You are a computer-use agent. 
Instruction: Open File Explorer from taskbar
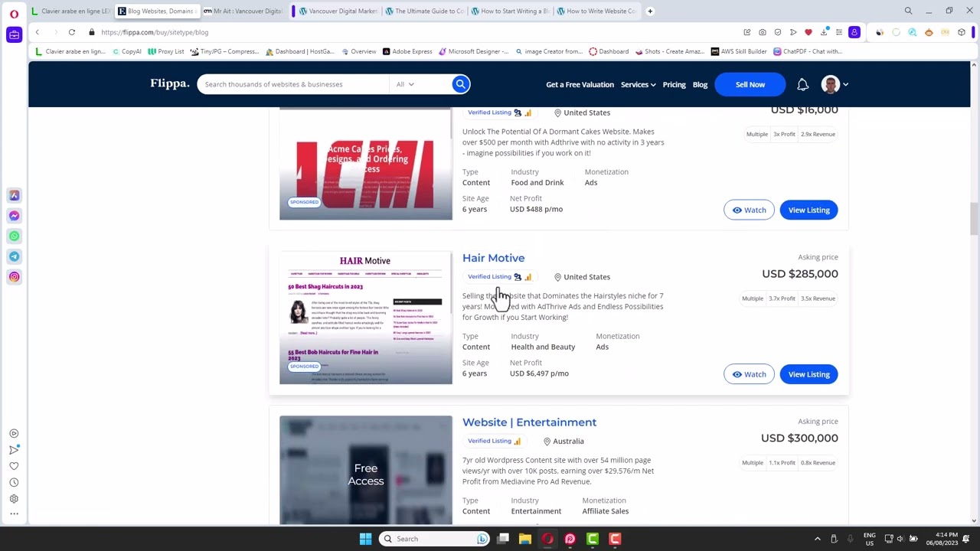point(524,539)
